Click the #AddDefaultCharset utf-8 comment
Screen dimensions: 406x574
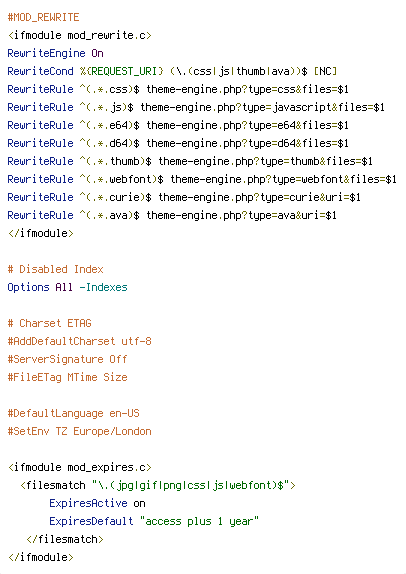[x=79, y=342]
